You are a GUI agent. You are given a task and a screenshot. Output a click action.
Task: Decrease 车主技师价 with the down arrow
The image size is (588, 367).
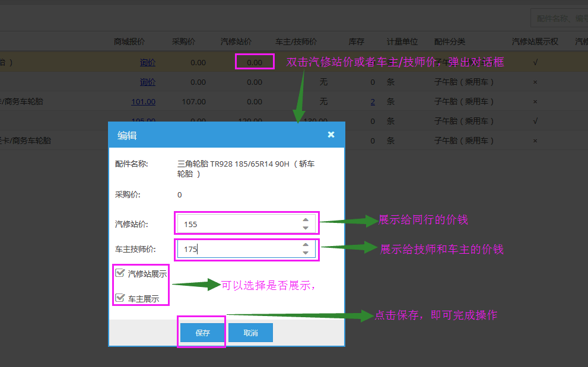pos(306,253)
